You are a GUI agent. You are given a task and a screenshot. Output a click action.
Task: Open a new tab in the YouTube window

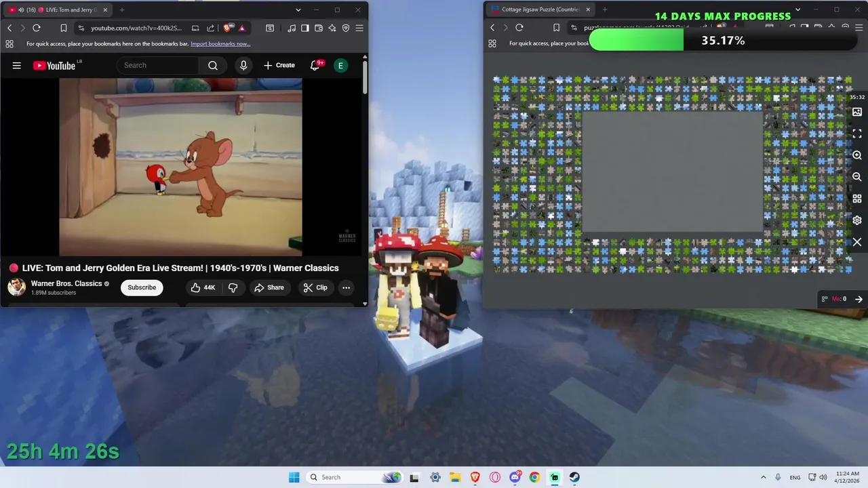pyautogui.click(x=122, y=10)
